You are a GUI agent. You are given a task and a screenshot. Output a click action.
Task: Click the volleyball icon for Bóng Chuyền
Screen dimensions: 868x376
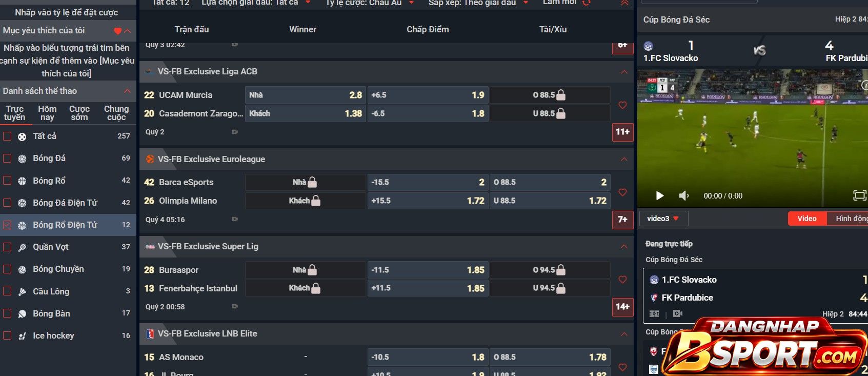click(22, 269)
